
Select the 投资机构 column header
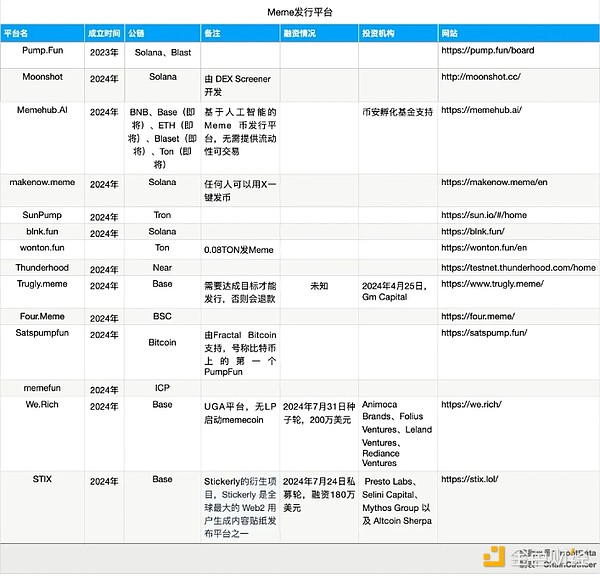378,33
